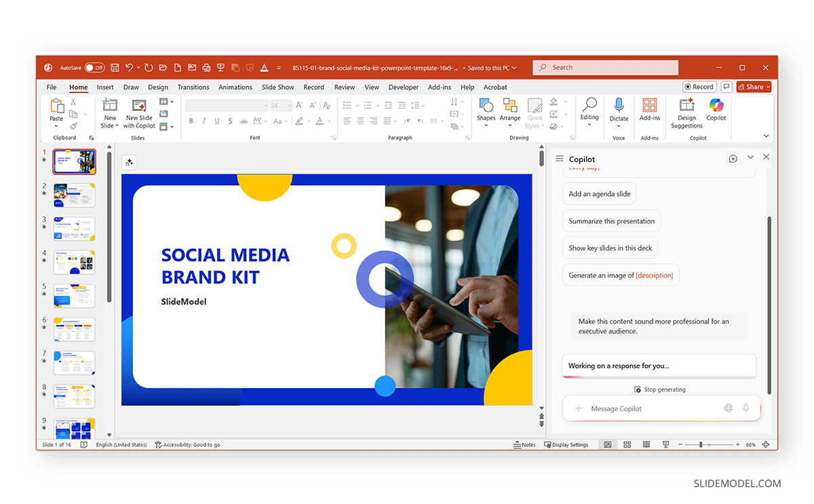
Task: Select slide 3 thumbnail in slide panel
Action: 74,229
